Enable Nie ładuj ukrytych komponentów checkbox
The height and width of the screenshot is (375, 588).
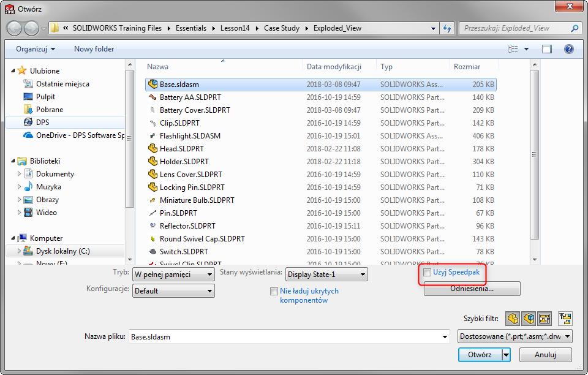coord(274,292)
